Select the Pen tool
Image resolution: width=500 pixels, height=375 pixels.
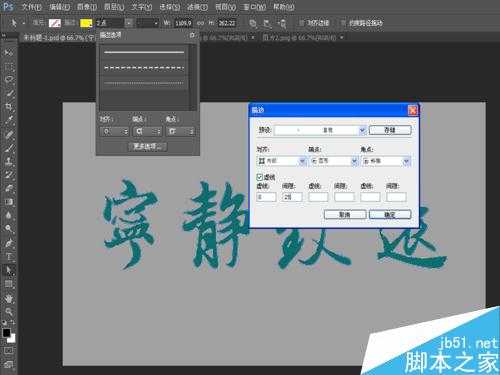pyautogui.click(x=9, y=243)
